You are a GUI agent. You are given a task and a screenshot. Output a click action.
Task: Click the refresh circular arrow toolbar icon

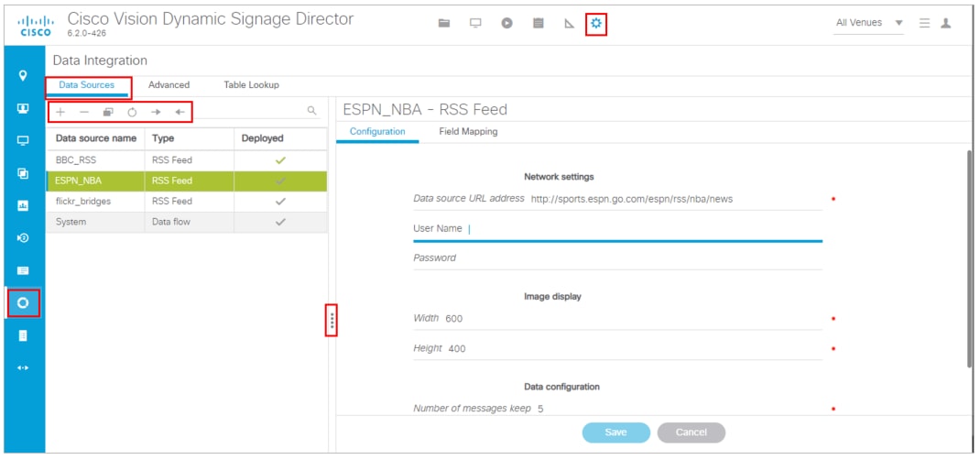pyautogui.click(x=132, y=112)
